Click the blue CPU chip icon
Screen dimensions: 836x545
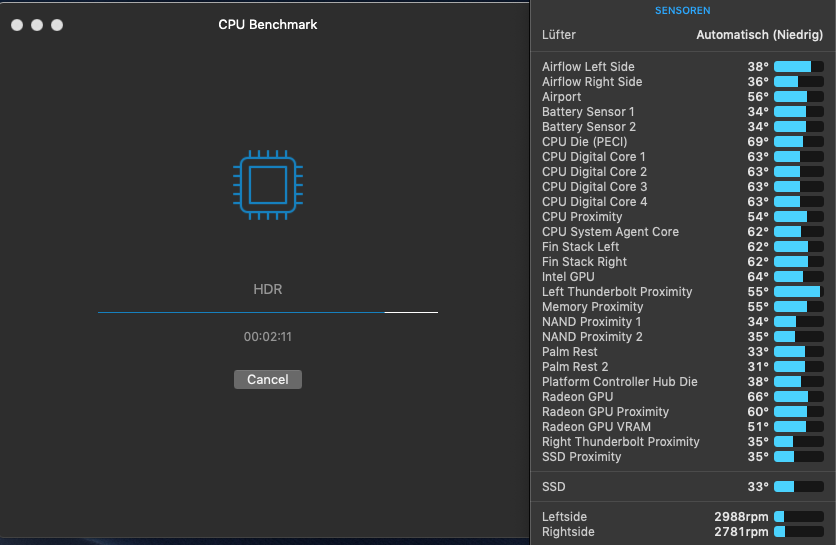coord(267,185)
